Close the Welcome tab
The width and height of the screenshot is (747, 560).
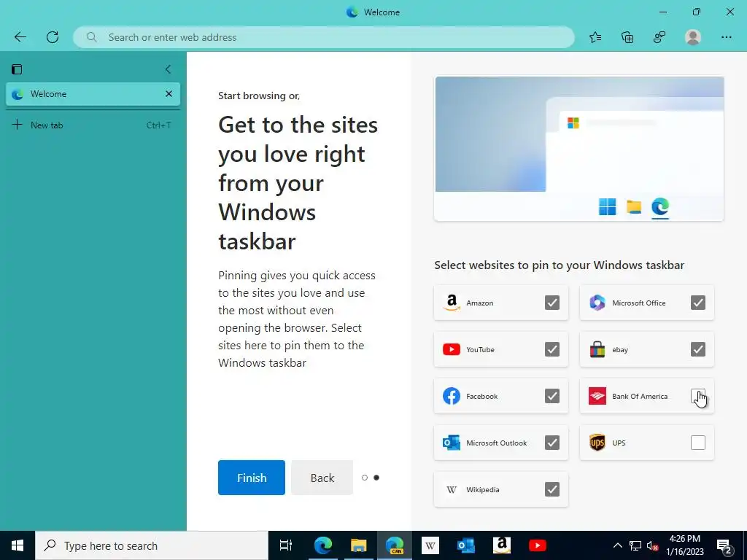(x=169, y=94)
